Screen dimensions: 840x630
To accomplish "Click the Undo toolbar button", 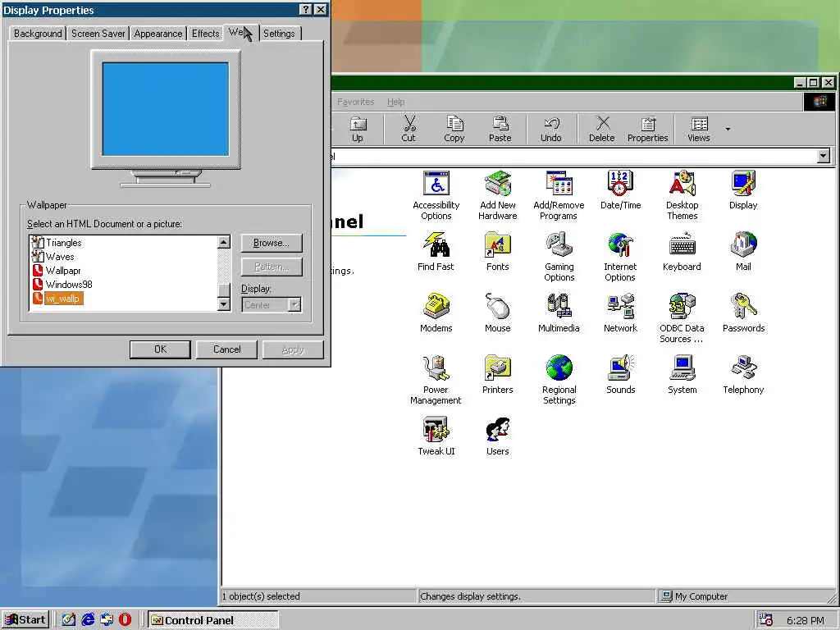I will [x=550, y=130].
